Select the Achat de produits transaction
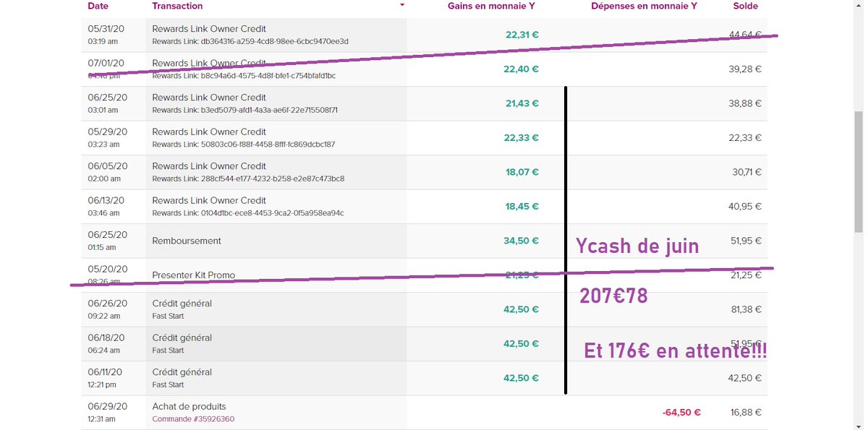 pos(189,406)
